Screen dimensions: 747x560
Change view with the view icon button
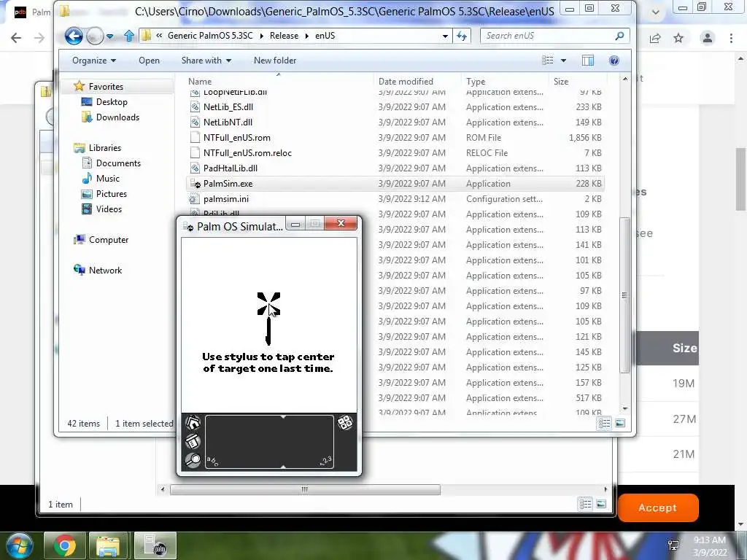pyautogui.click(x=548, y=61)
